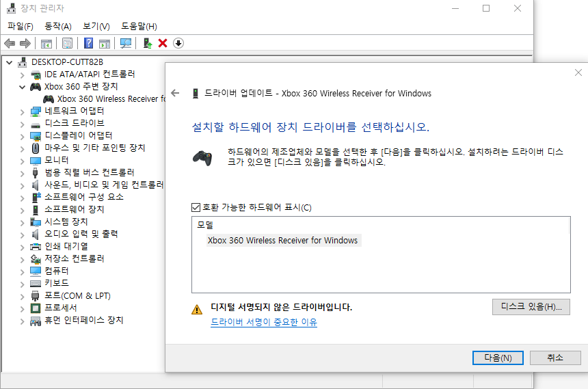Show/hide console tree toolbar icon

[x=46, y=44]
